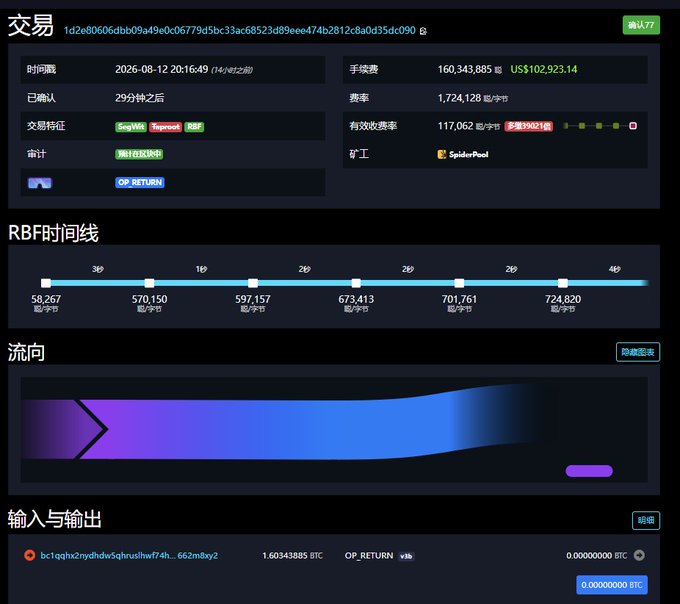Click the v3b badge next to OP_RETURN output
Image resolution: width=680 pixels, height=604 pixels.
(x=406, y=556)
